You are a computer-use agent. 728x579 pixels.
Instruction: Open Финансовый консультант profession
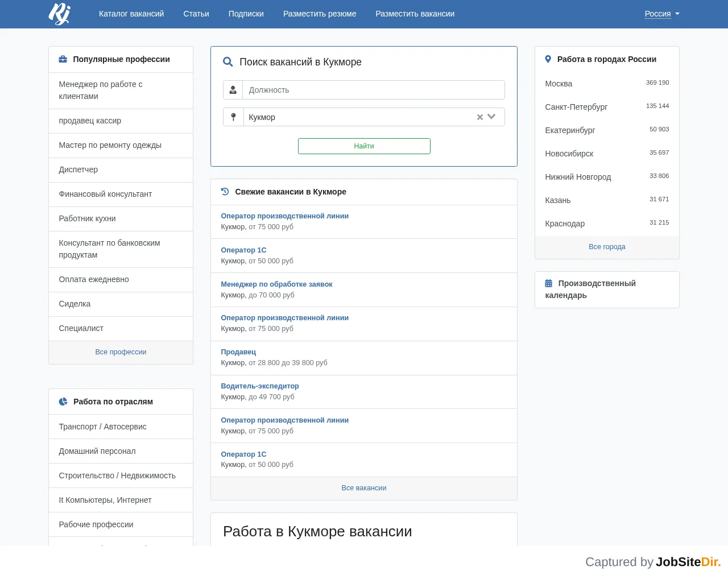(x=121, y=194)
